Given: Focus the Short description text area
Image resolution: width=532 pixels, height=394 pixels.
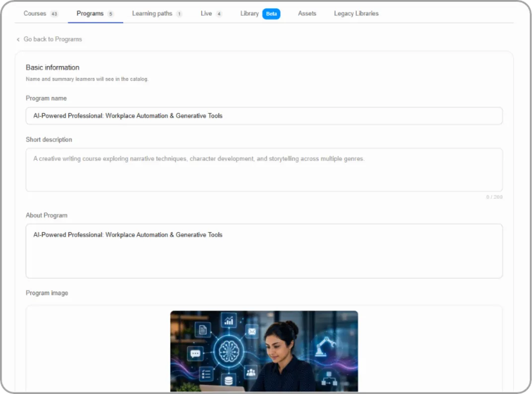Looking at the screenshot, I should pos(264,170).
